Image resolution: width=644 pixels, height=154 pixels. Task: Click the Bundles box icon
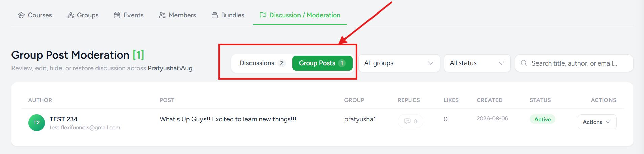tap(215, 15)
